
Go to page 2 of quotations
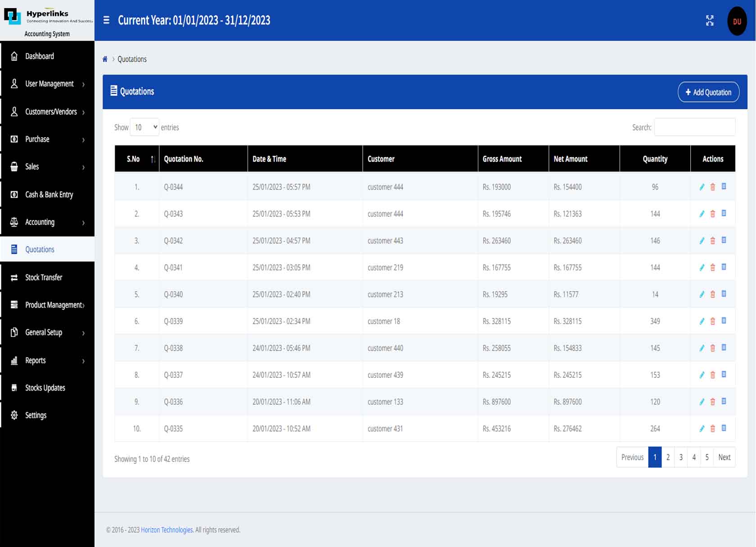[668, 457]
